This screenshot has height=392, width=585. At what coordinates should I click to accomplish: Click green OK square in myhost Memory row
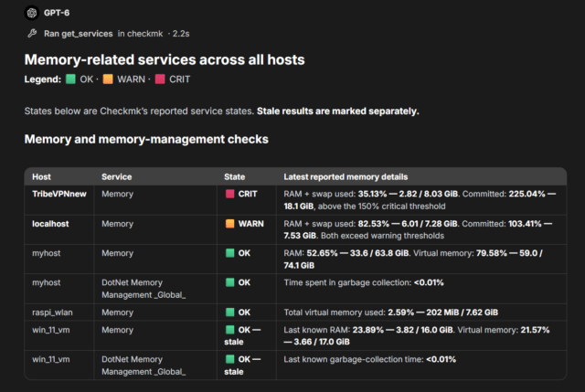coord(229,253)
